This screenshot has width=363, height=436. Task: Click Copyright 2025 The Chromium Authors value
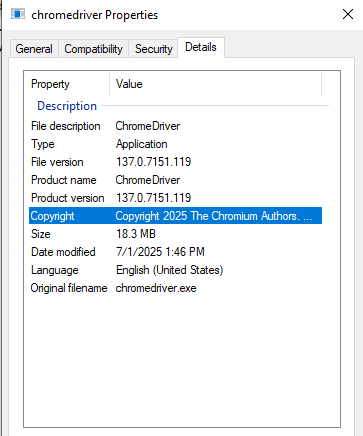[214, 216]
